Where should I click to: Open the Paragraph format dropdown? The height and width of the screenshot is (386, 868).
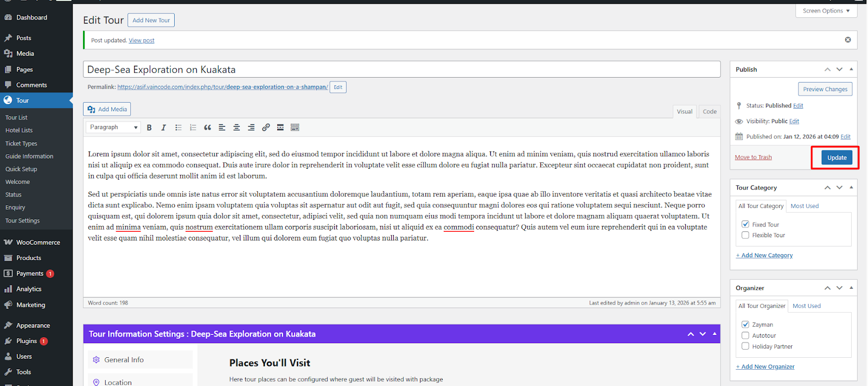(x=113, y=127)
